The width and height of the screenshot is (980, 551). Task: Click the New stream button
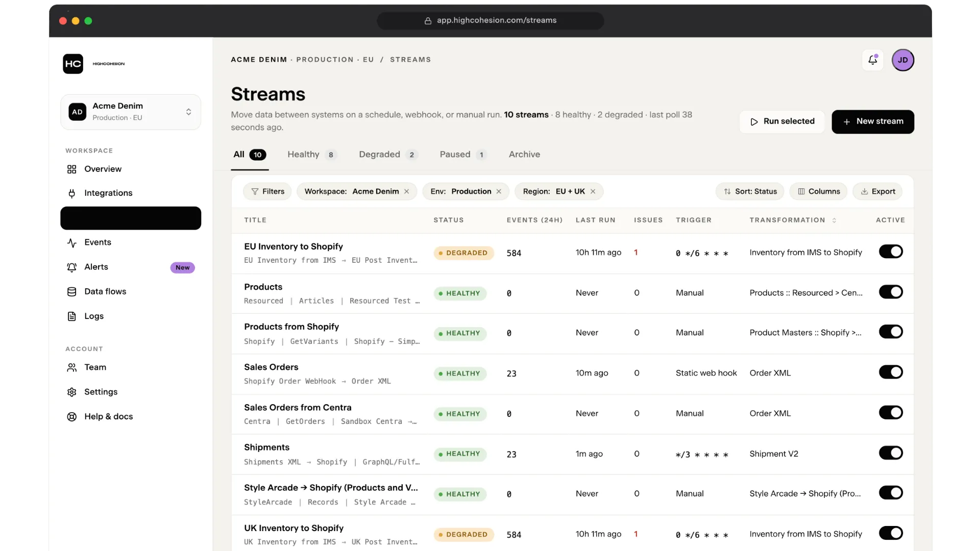pos(873,122)
